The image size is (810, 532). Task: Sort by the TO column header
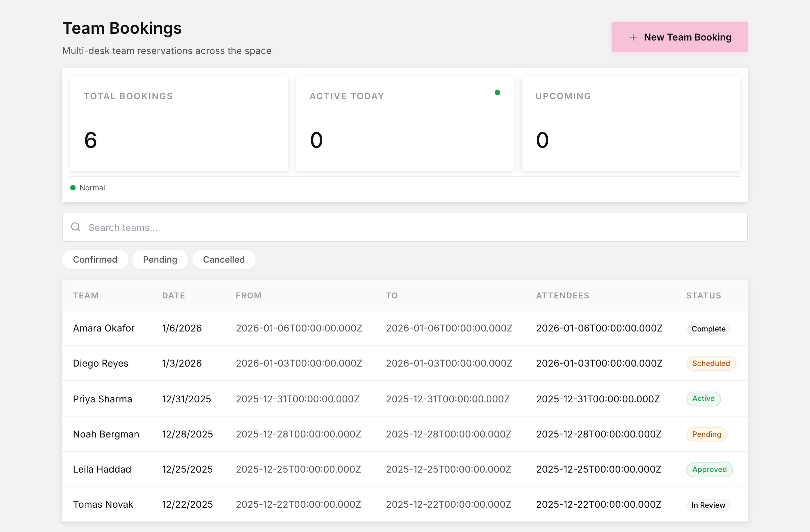pyautogui.click(x=392, y=296)
